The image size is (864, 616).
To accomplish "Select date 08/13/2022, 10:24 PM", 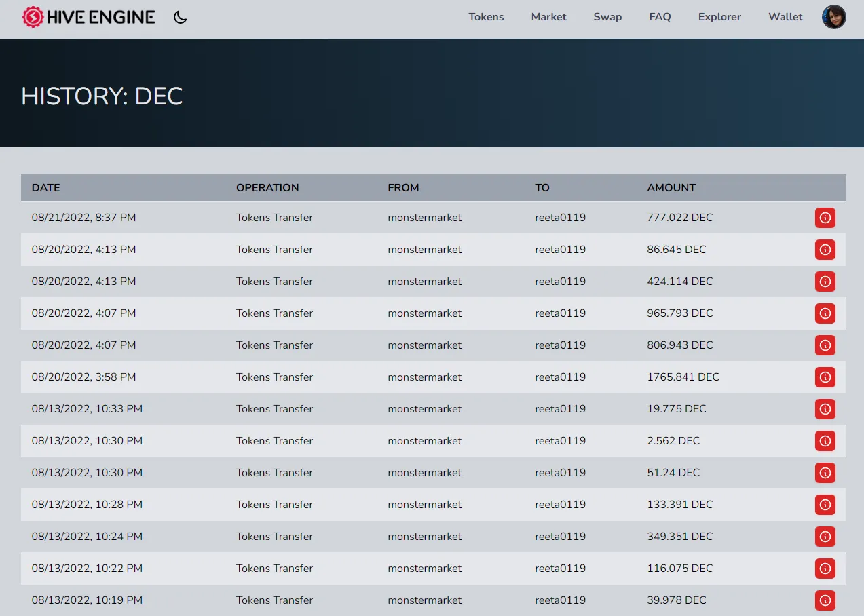I will click(x=87, y=537).
